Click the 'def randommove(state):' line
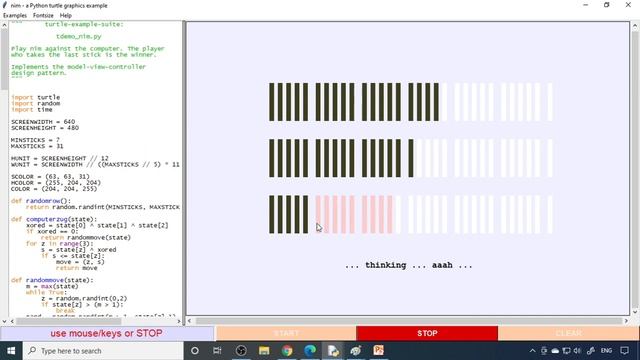The width and height of the screenshot is (640, 360). (52, 280)
